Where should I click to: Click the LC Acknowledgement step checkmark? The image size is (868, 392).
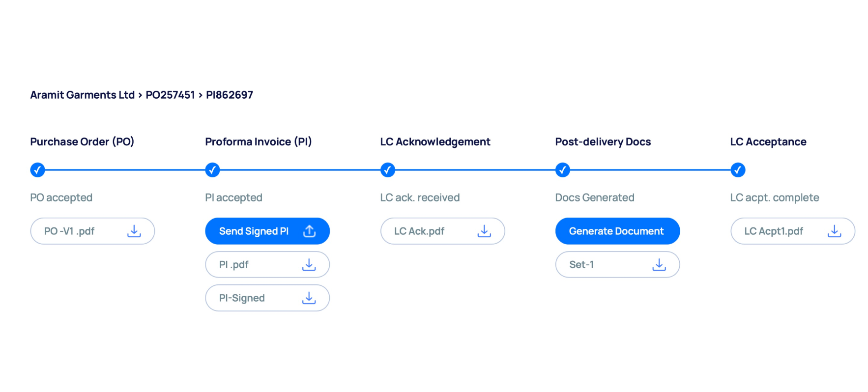[388, 170]
